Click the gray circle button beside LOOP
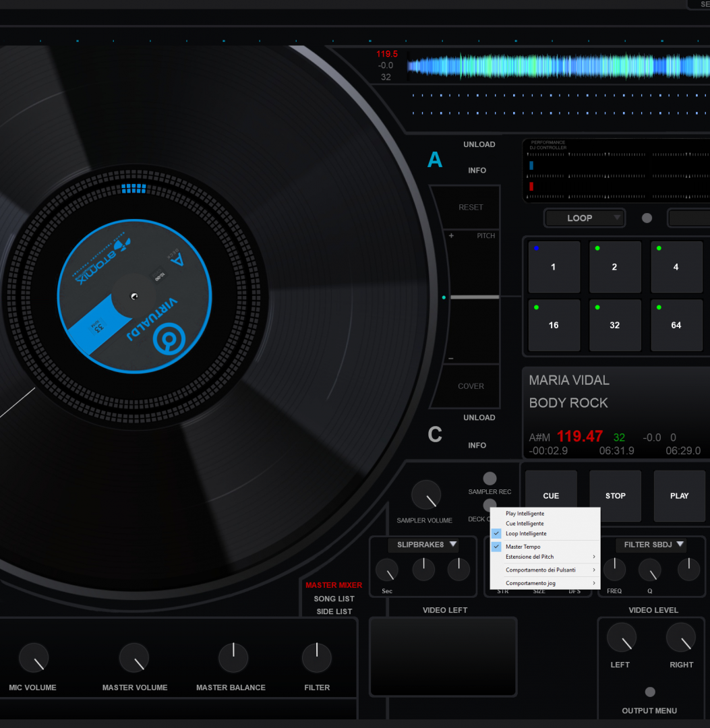 click(647, 218)
